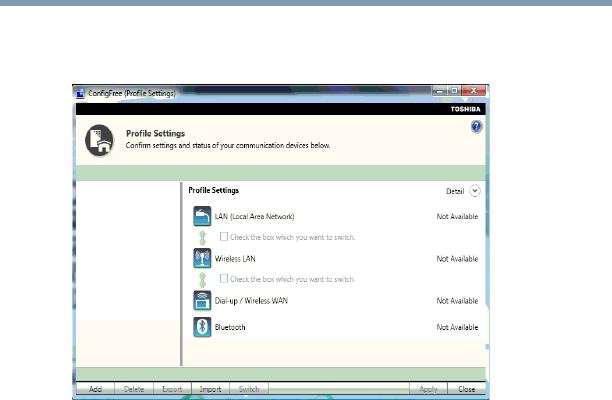Select the Wireless LAN label
Viewport: 612px width, 400px height.
(235, 259)
